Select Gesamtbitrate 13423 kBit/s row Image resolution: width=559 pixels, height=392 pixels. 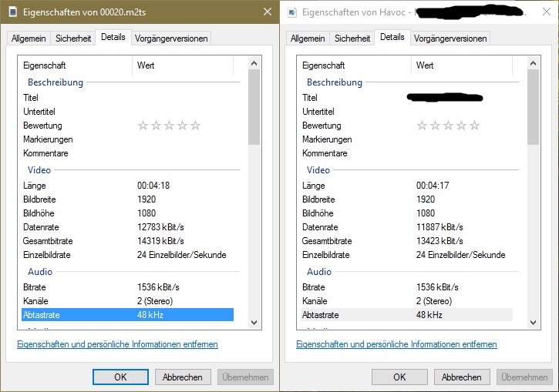point(406,241)
